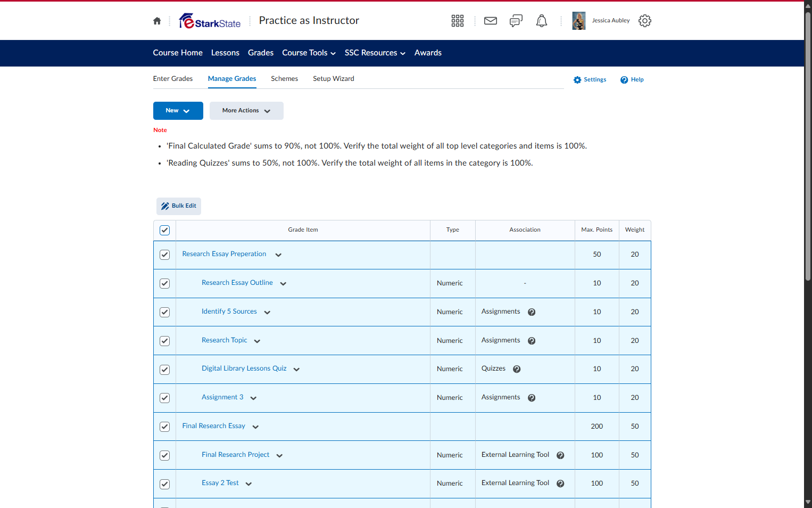Viewport: 812px width, 508px height.
Task: Open help icon next to Quizzes association
Action: coord(517,369)
